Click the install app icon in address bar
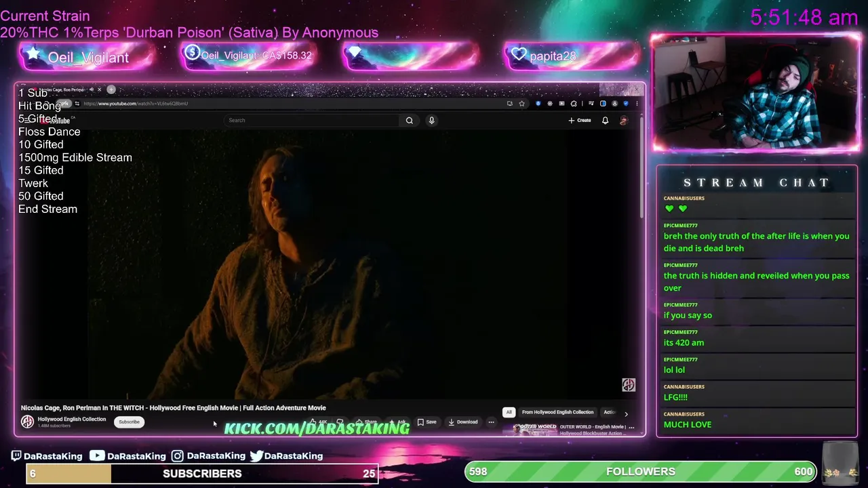The height and width of the screenshot is (488, 868). [510, 104]
